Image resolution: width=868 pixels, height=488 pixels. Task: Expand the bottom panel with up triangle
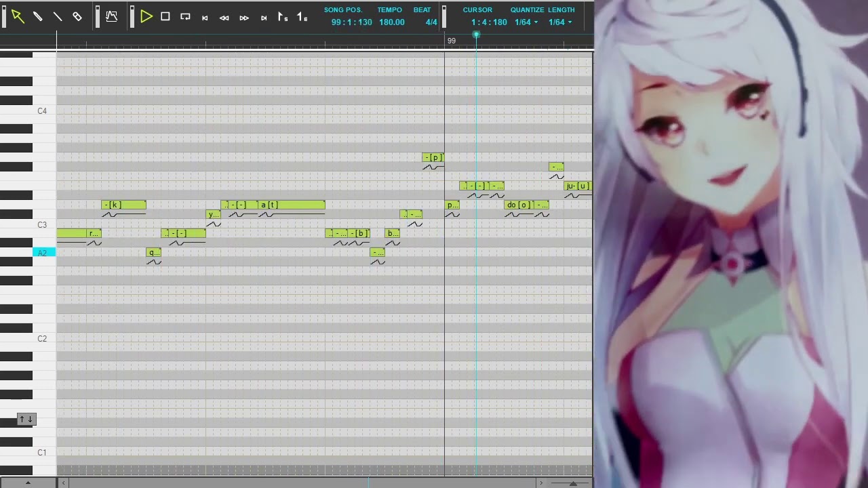[x=28, y=483]
